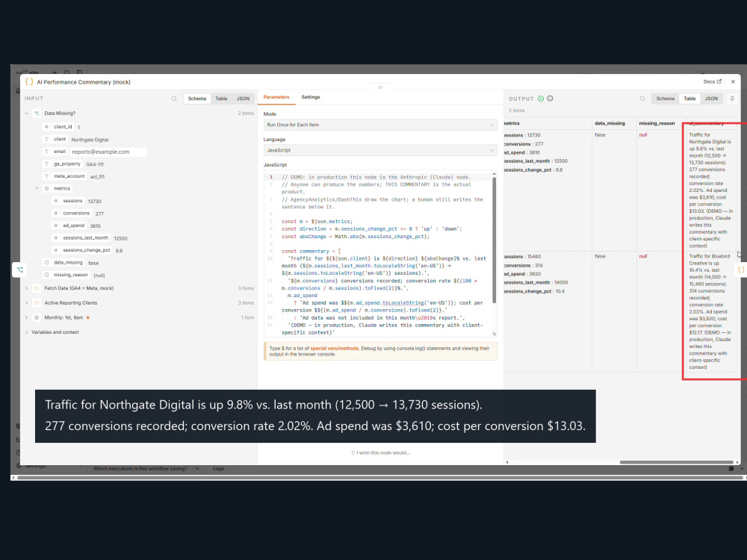The height and width of the screenshot is (560, 747).
Task: Switch to the Parameters tab
Action: [x=276, y=97]
